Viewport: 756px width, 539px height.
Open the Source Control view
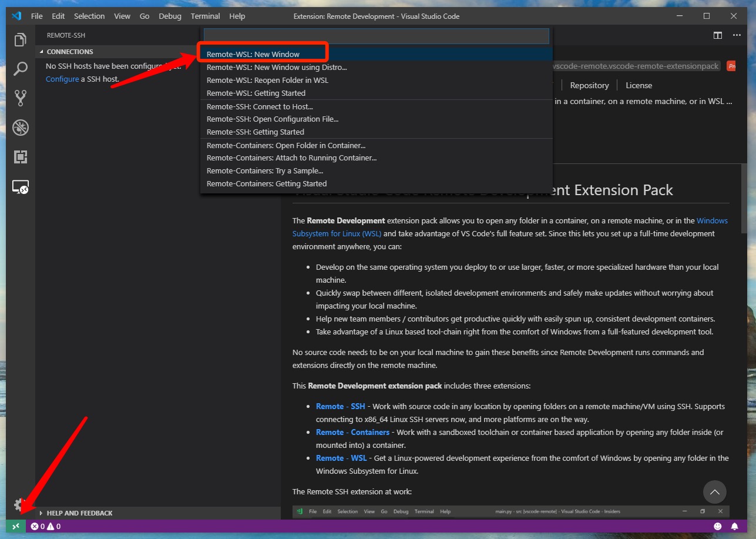click(21, 98)
